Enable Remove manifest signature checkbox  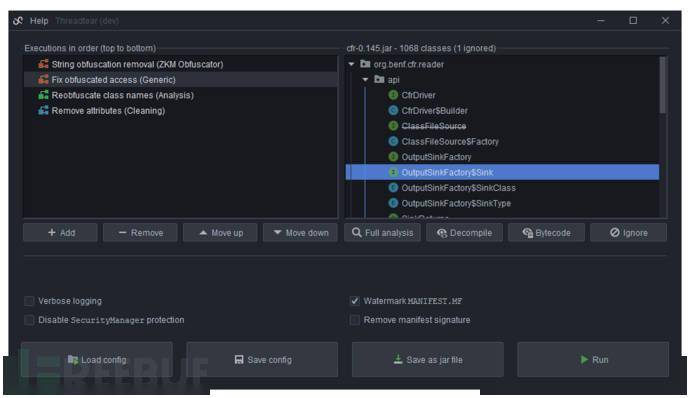click(355, 320)
